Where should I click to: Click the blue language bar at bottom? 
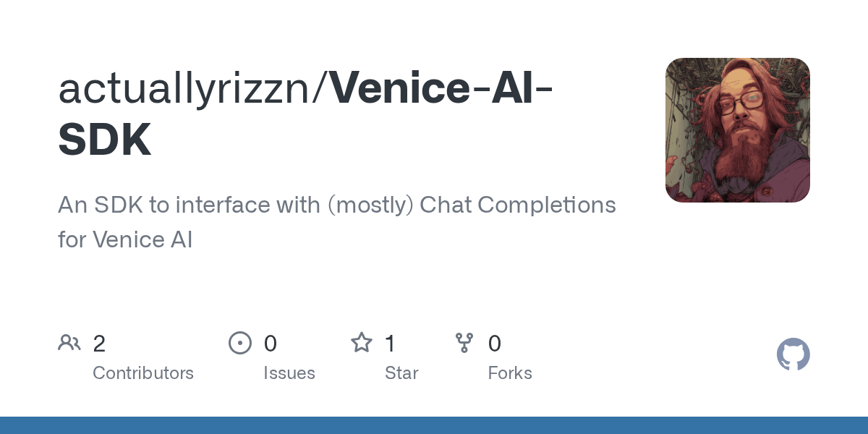pos(434,425)
